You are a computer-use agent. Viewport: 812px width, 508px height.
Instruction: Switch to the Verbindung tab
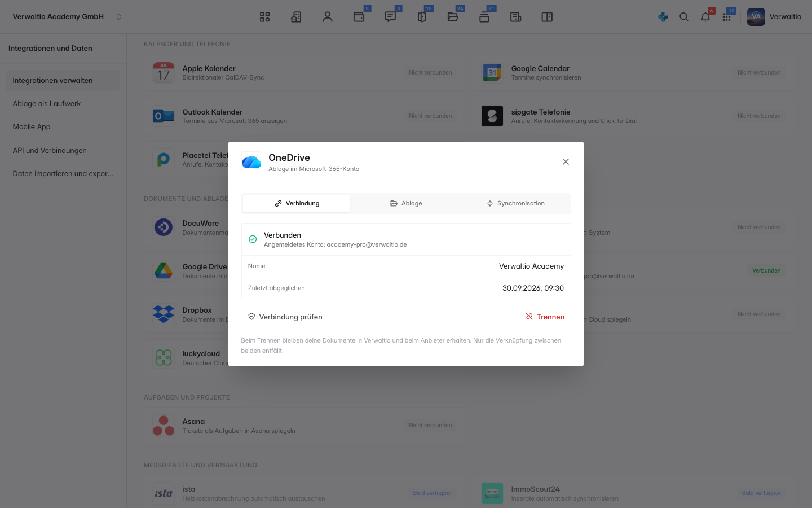(x=297, y=203)
